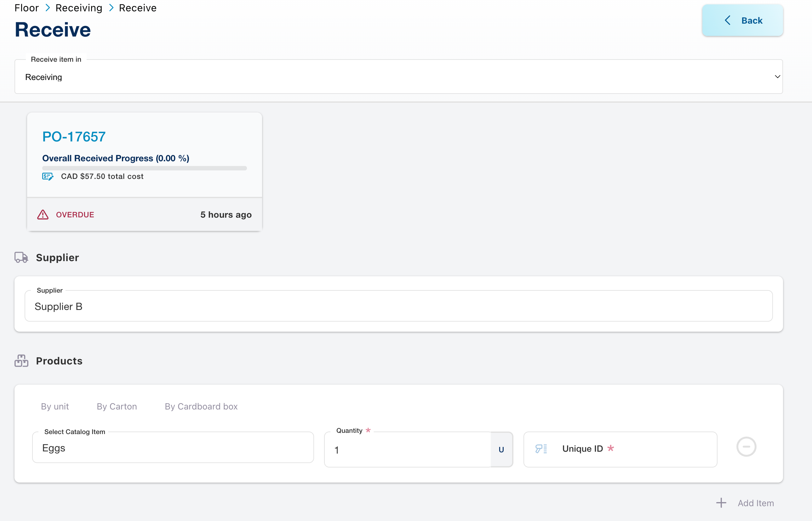Expand dropdown using the chevron arrow
This screenshot has height=521, width=812.
[777, 77]
